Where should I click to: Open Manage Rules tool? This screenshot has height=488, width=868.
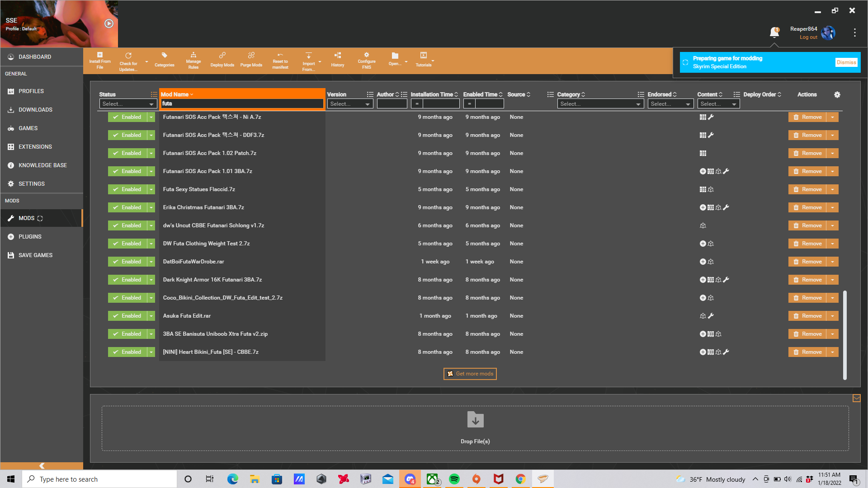click(193, 61)
